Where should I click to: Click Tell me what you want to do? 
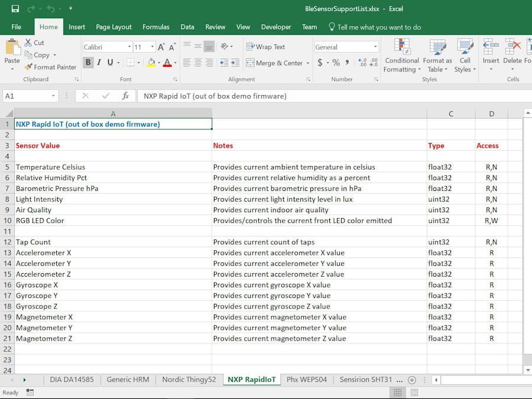pyautogui.click(x=379, y=27)
